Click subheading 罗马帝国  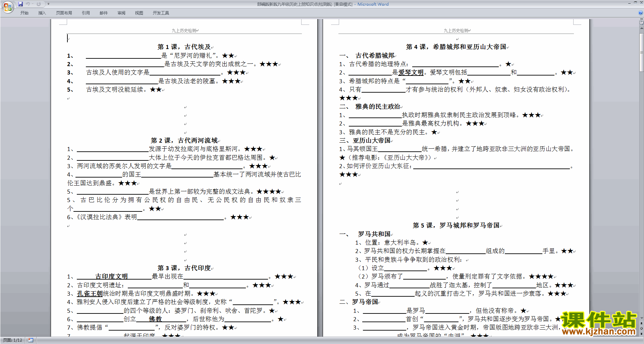click(x=365, y=302)
